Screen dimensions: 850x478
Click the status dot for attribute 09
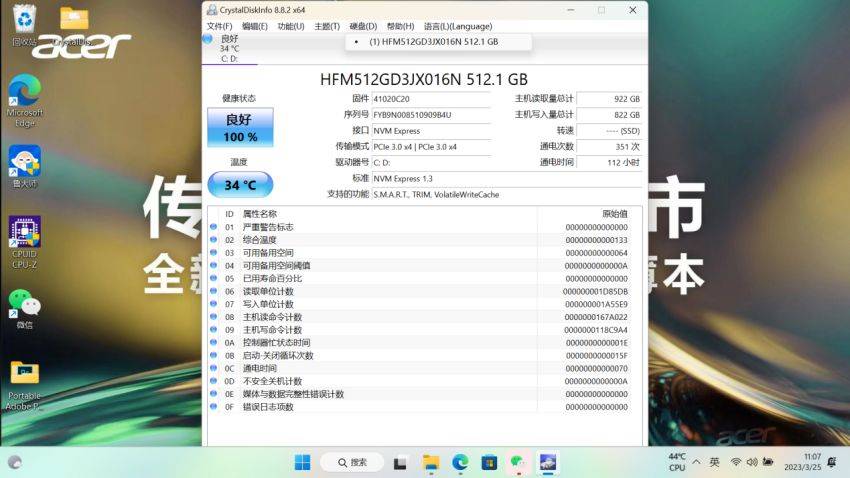[x=214, y=330]
